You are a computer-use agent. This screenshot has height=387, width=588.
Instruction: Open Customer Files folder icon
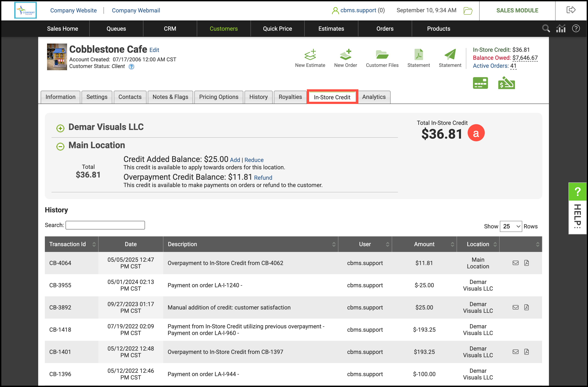pos(382,55)
